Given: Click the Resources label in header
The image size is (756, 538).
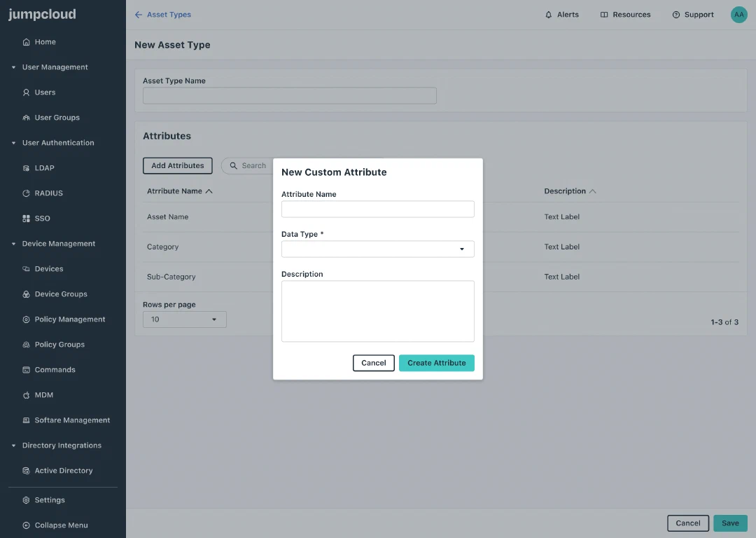Looking at the screenshot, I should 631,15.
